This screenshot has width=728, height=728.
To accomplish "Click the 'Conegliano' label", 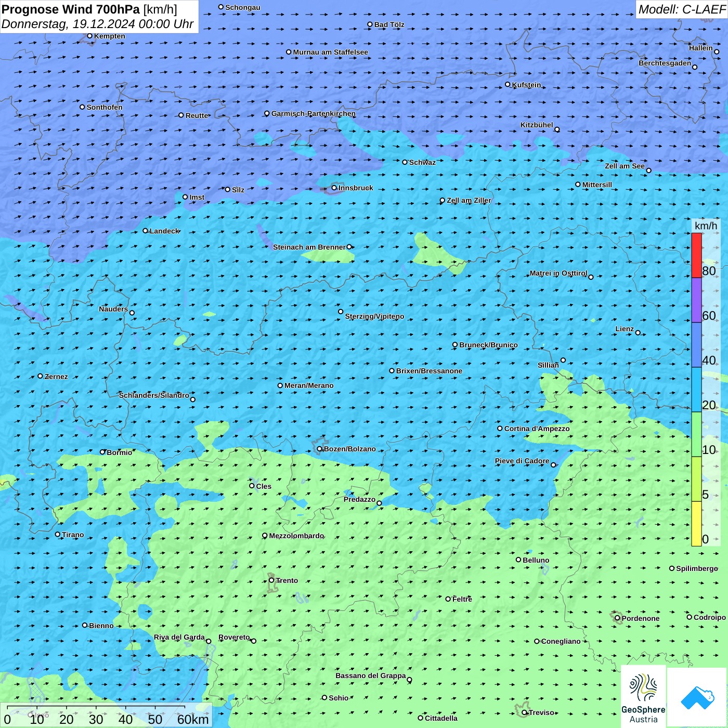I will (561, 641).
